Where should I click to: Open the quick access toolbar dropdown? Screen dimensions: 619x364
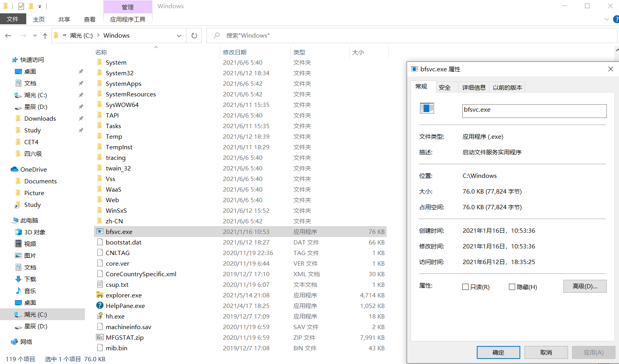click(x=40, y=7)
